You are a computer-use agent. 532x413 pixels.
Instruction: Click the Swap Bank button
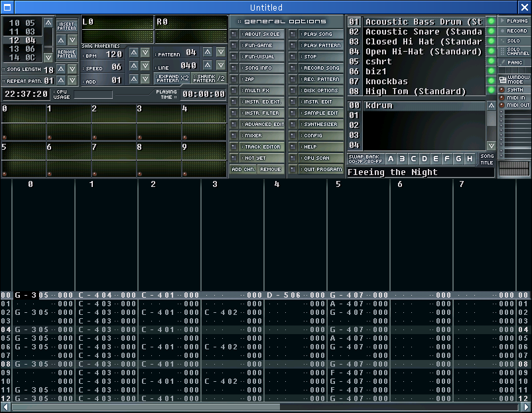point(366,158)
